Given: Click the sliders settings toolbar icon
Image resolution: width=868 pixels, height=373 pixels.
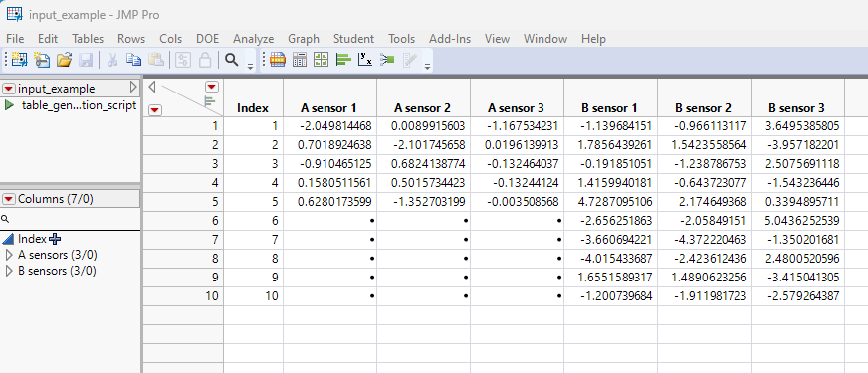Looking at the screenshot, I should pyautogui.click(x=183, y=60).
